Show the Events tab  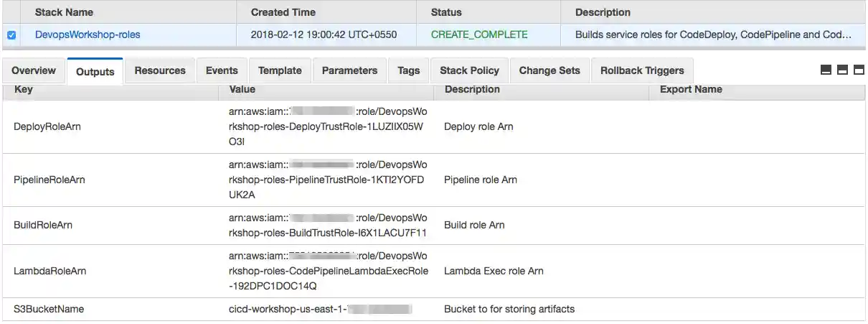pyautogui.click(x=222, y=70)
